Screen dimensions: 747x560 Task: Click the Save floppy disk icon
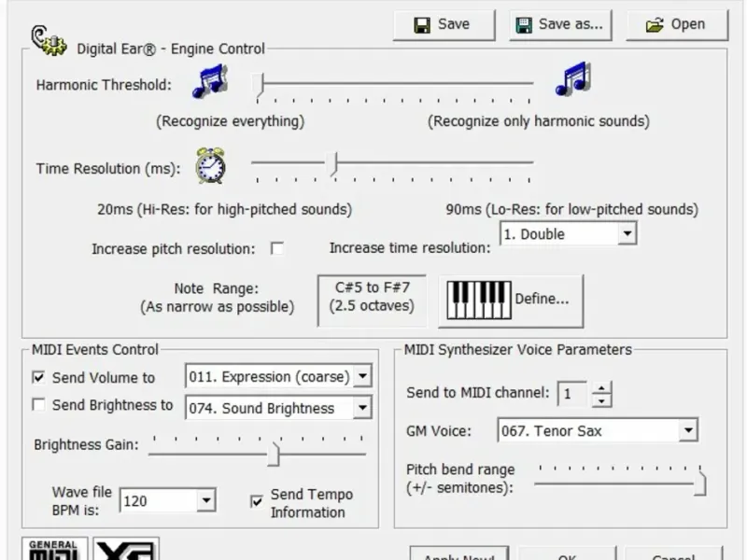(422, 25)
